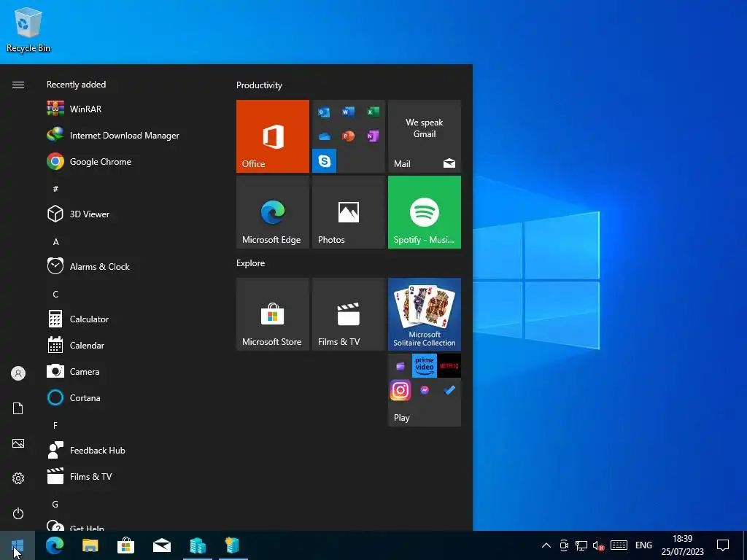Open the Play folder tile label
Screen dimensions: 747x560
click(402, 418)
